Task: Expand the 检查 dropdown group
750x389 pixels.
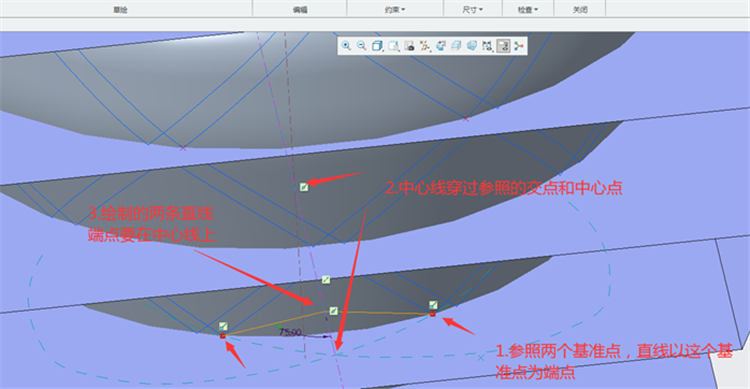Action: pyautogui.click(x=528, y=10)
